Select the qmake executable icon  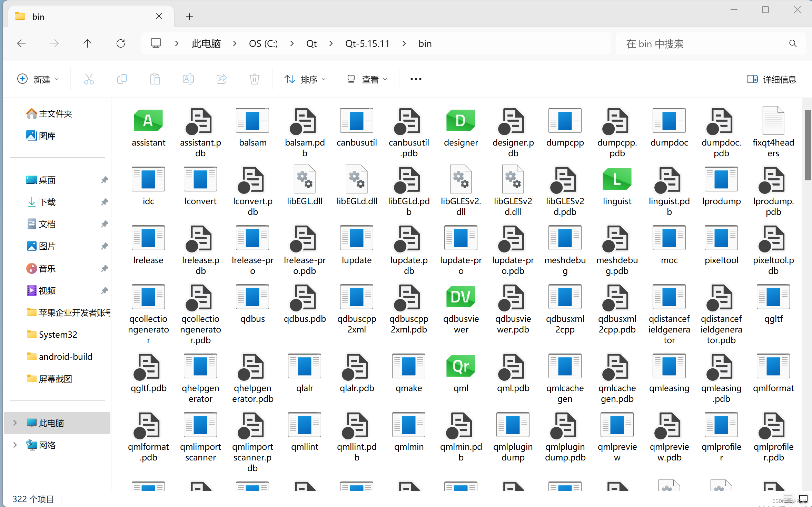(409, 366)
